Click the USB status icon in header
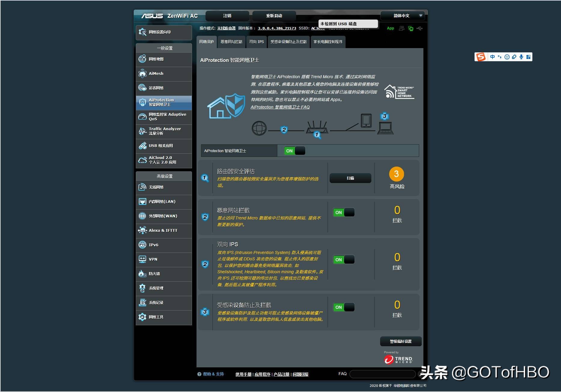This screenshot has height=392, width=561. click(x=420, y=29)
